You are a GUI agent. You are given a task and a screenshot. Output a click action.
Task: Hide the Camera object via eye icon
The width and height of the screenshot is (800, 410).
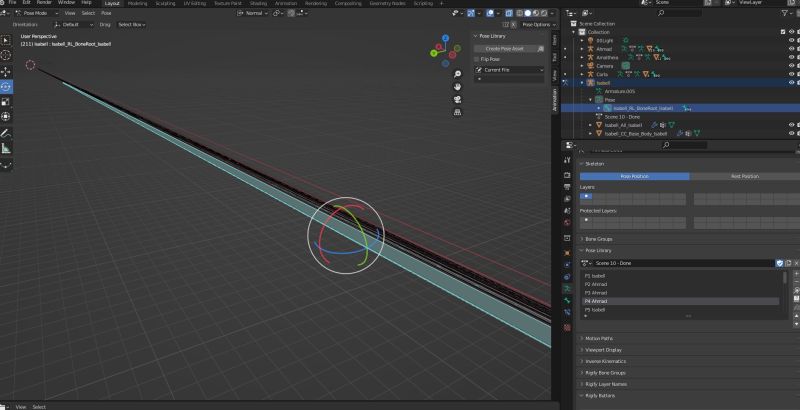(791, 66)
